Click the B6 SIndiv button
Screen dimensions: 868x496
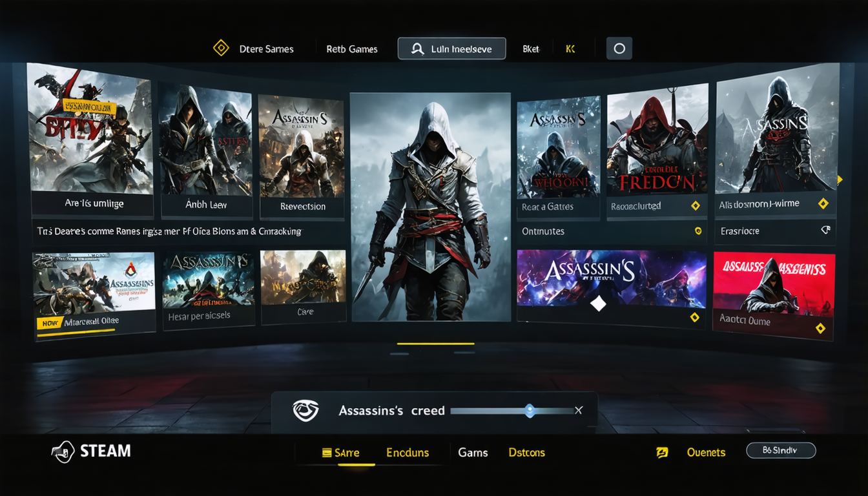pos(781,450)
